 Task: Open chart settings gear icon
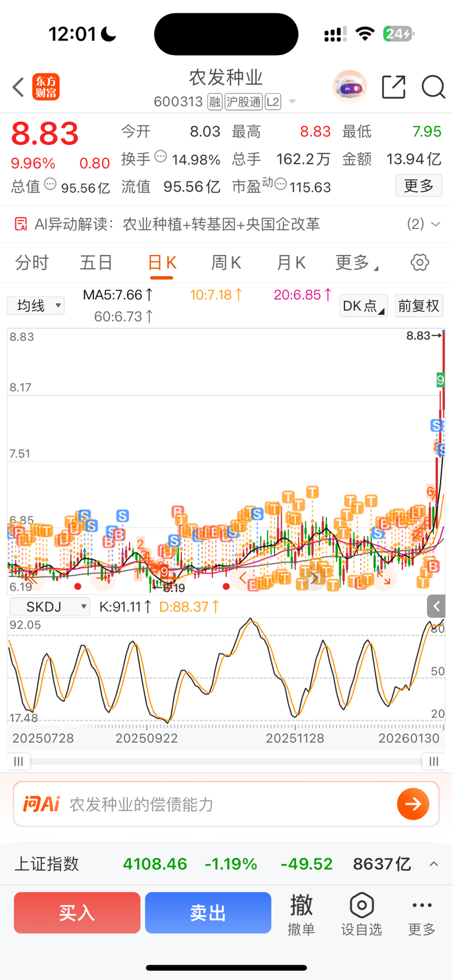click(x=420, y=263)
